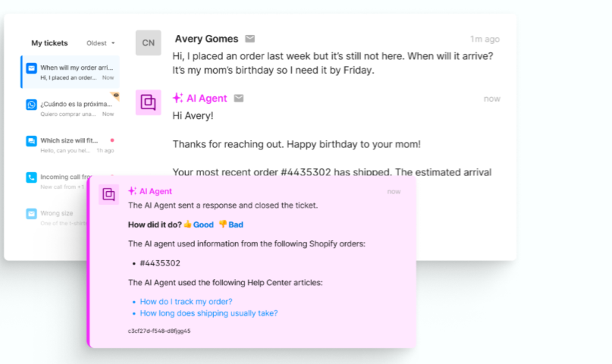Viewport: 612px width, 364px height.
Task: Select the '¿Cuándo es la próxima...' ticket
Action: [72, 108]
